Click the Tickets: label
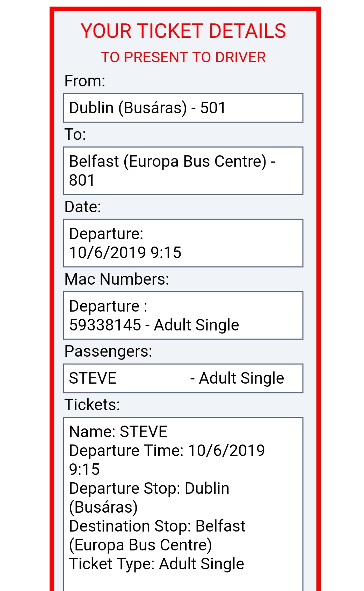364x591 pixels. [x=92, y=405]
